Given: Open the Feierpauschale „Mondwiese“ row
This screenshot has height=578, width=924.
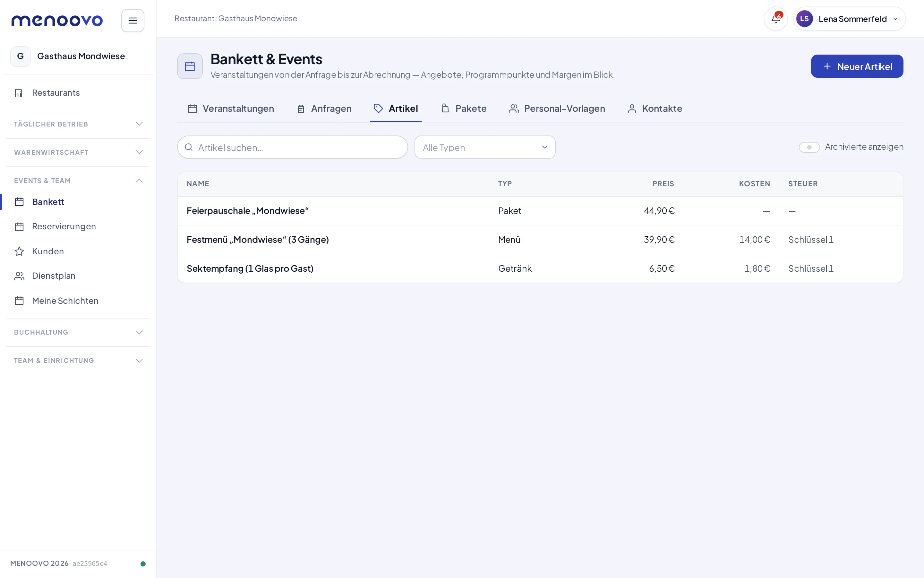Looking at the screenshot, I should click(x=540, y=211).
